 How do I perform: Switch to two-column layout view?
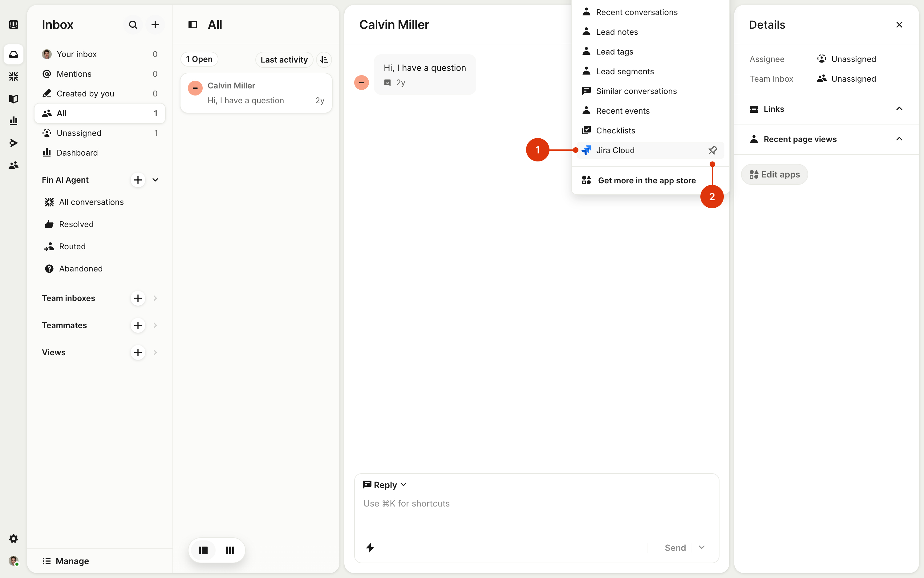pyautogui.click(x=203, y=550)
